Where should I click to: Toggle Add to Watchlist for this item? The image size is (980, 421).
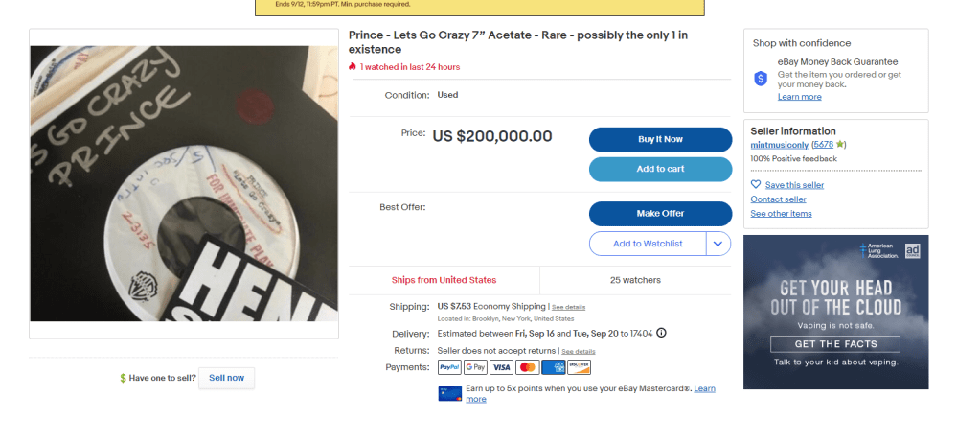[x=648, y=244]
